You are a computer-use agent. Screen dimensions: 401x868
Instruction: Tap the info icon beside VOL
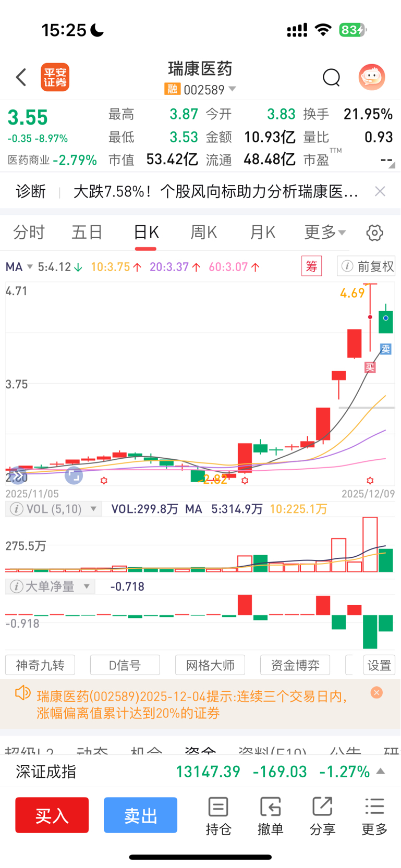pyautogui.click(x=16, y=509)
